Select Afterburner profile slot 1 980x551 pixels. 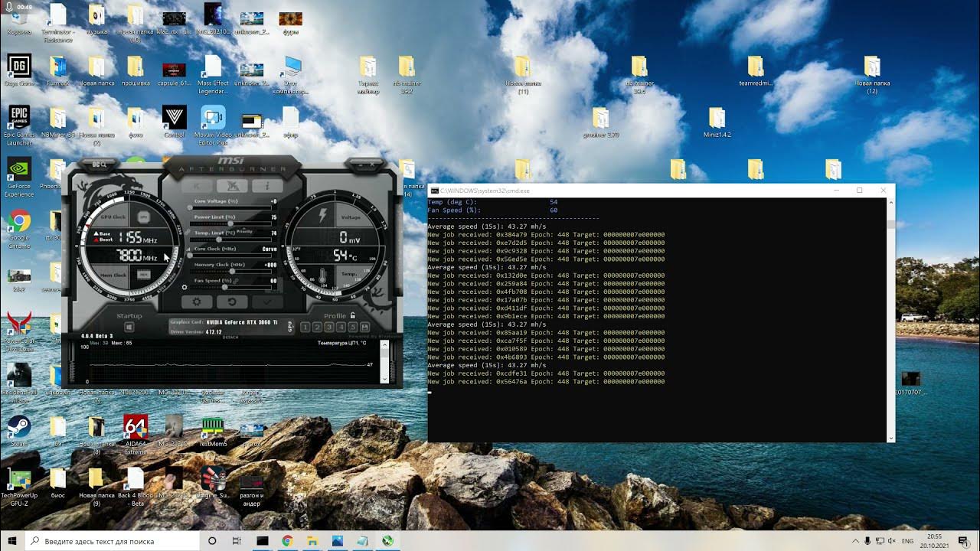point(305,327)
